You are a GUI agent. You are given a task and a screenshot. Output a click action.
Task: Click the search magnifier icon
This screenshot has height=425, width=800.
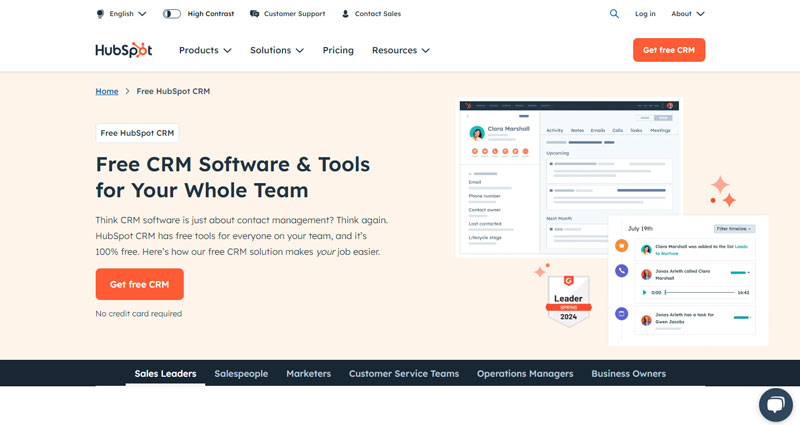[614, 14]
